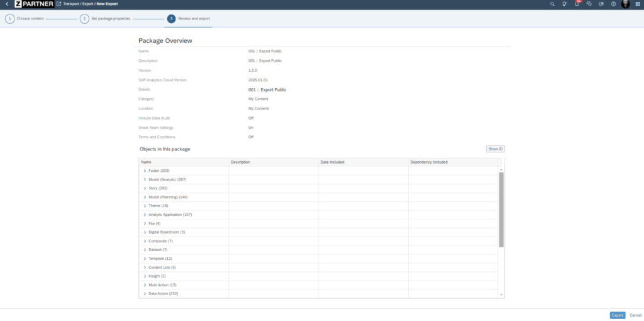The image size is (644, 321).
Task: Expand the Data Action (232) group
Action: pos(145,294)
